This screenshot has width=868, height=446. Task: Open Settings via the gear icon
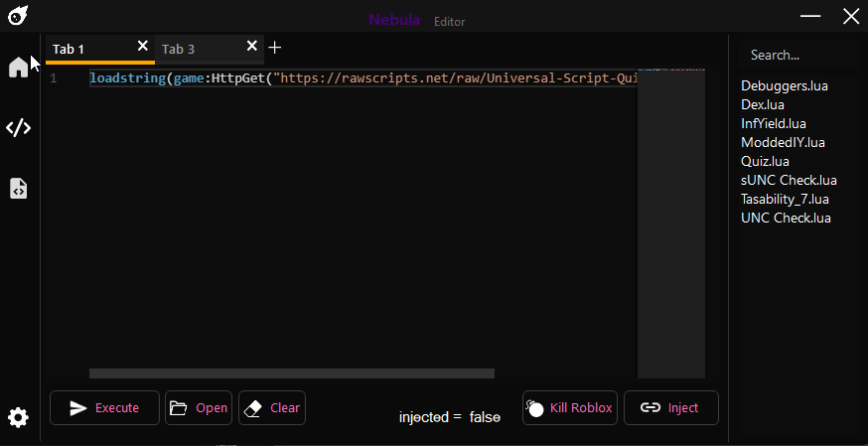point(18,417)
